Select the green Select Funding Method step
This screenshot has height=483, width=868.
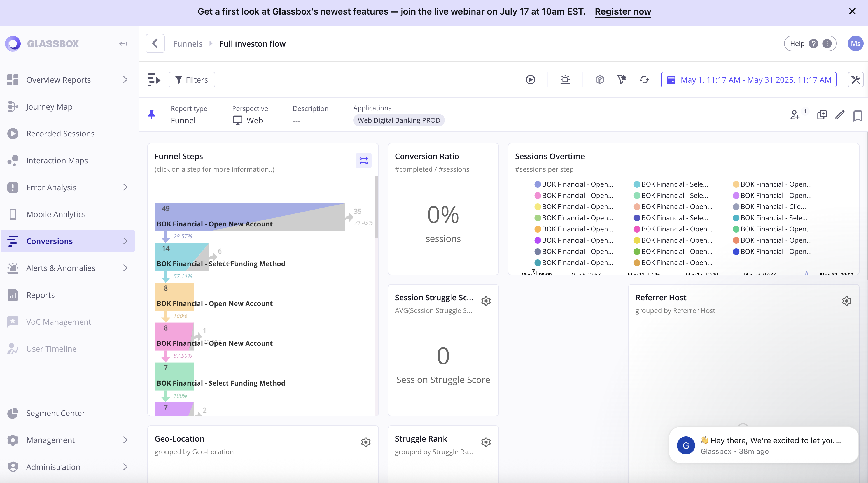pyautogui.click(x=174, y=376)
